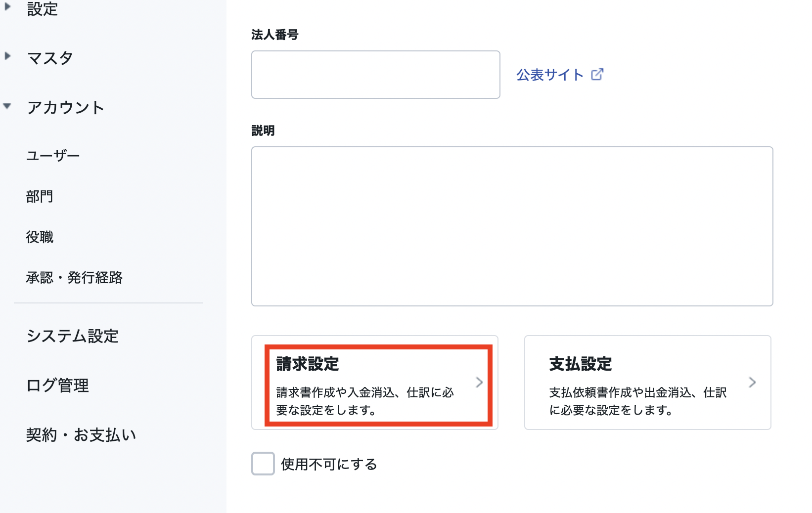Collapse the アカウント sidebar section triangle
Image resolution: width=812 pixels, height=513 pixels.
(7, 106)
